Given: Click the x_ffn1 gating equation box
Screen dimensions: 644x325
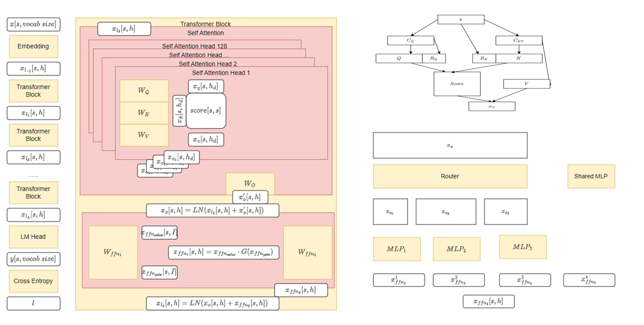Looking at the screenshot, I should pyautogui.click(x=223, y=252).
